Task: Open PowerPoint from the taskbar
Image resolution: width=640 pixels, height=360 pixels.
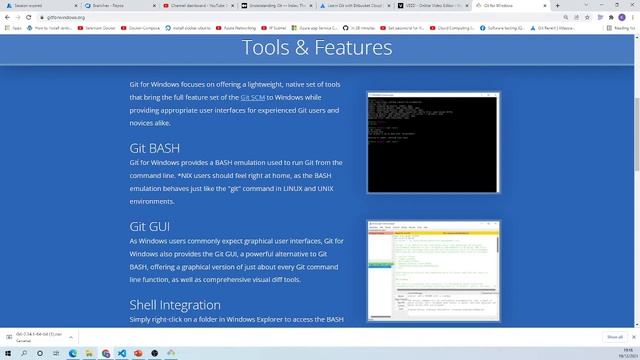Action: (138, 353)
